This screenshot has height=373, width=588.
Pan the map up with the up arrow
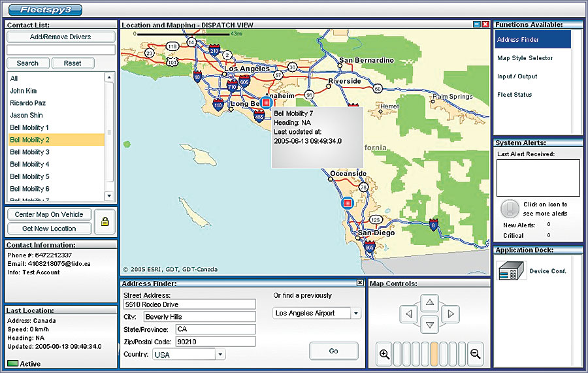point(430,302)
